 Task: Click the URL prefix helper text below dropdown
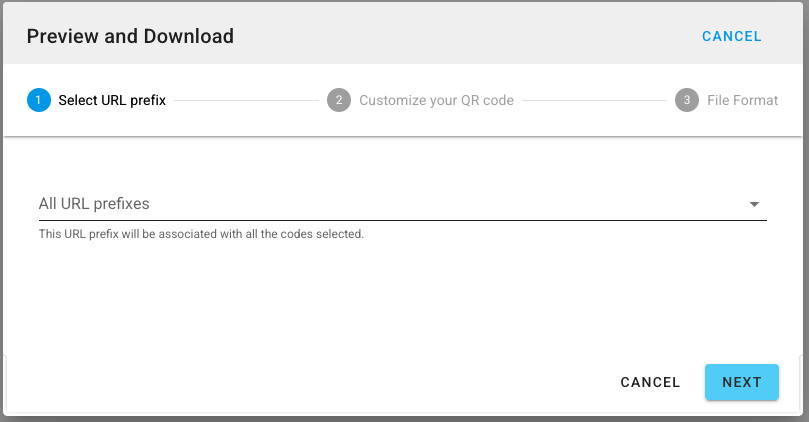tap(201, 234)
